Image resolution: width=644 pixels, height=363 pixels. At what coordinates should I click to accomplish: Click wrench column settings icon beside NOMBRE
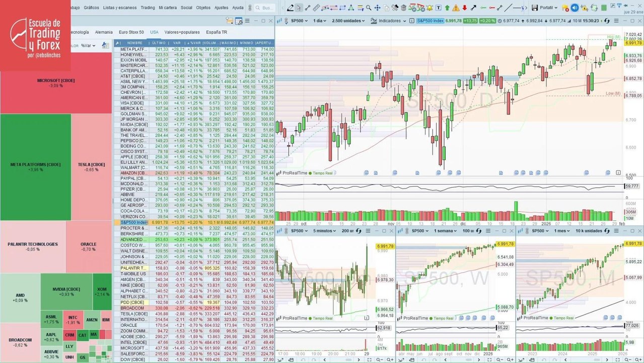click(117, 43)
